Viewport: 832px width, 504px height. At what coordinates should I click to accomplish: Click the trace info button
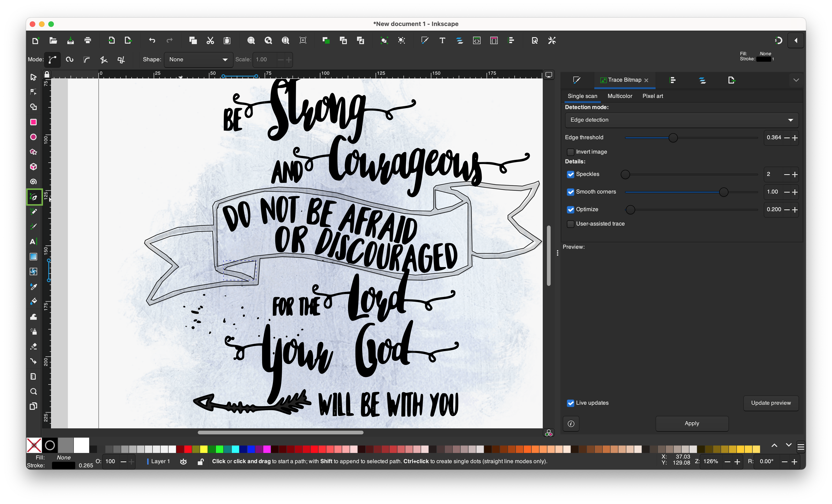[x=571, y=424]
